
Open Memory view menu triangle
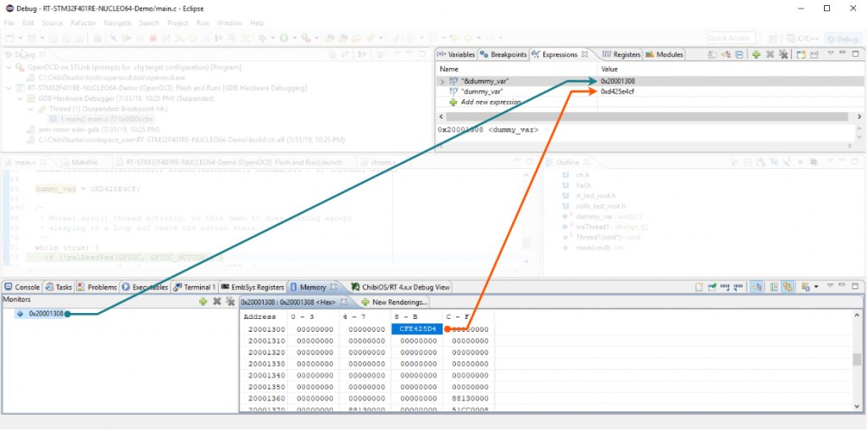[x=831, y=285]
